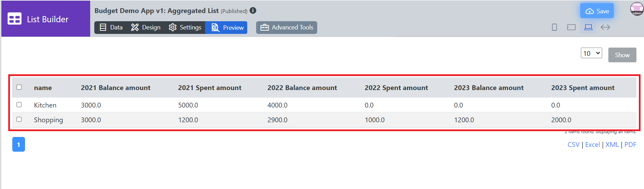Click the full-width arrows view icon

(x=605, y=27)
